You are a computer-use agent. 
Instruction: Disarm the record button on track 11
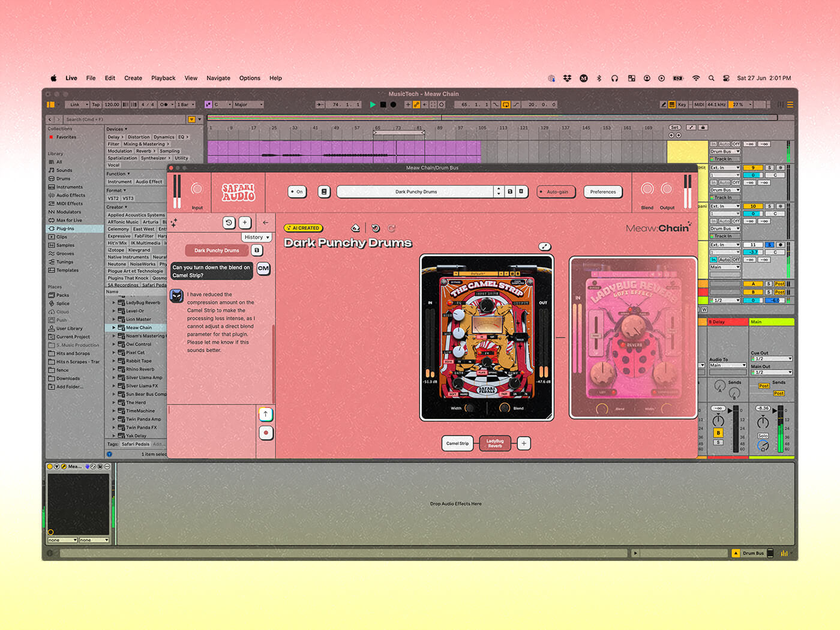781,245
